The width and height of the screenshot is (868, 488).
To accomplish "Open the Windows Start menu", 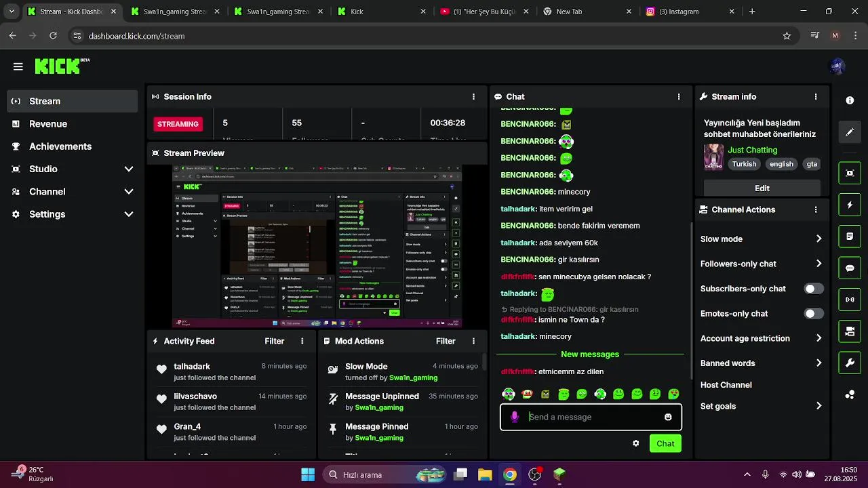I will coord(307,474).
